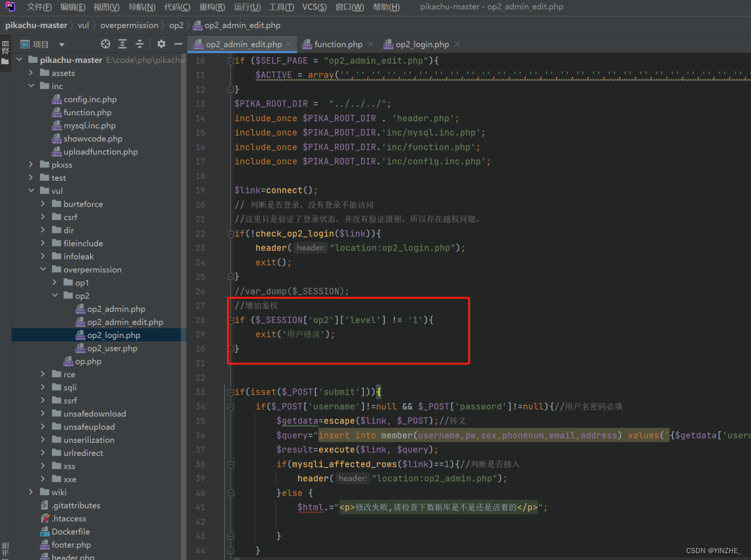
Task: Click the collapse all icon in project toolbar
Action: click(x=140, y=44)
